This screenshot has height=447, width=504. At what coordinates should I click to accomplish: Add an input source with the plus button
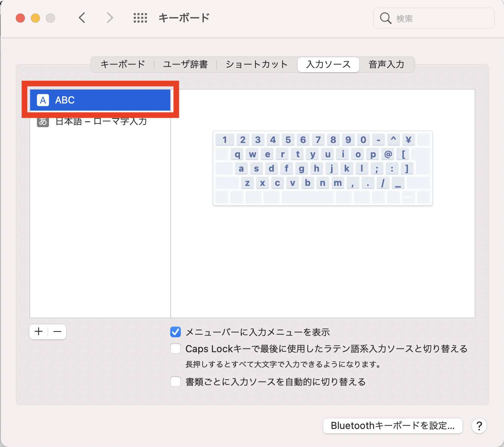point(38,331)
